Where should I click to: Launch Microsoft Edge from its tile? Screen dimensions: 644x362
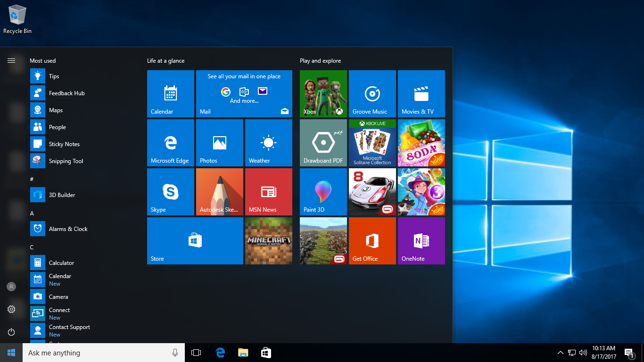pos(171,143)
